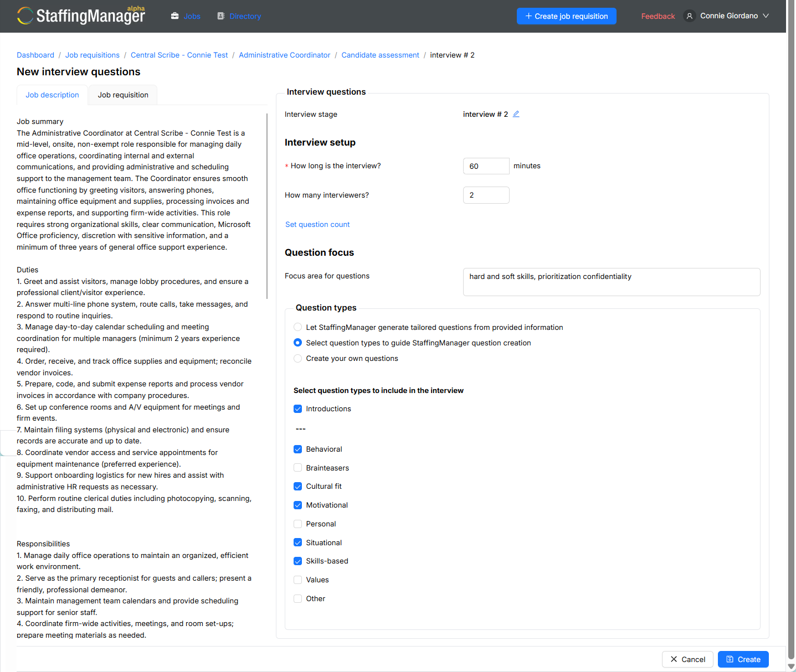Uncheck Motivational checkbox
The height and width of the screenshot is (672, 796).
298,505
